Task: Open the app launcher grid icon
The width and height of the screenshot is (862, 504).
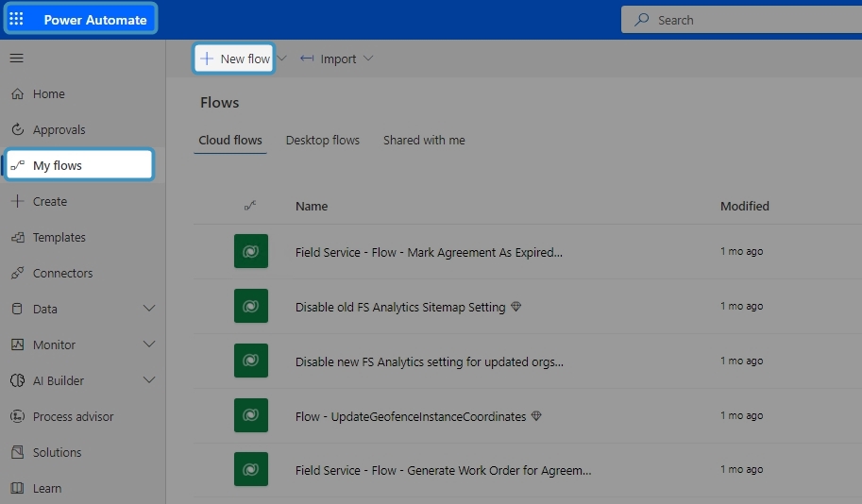Action: point(16,19)
